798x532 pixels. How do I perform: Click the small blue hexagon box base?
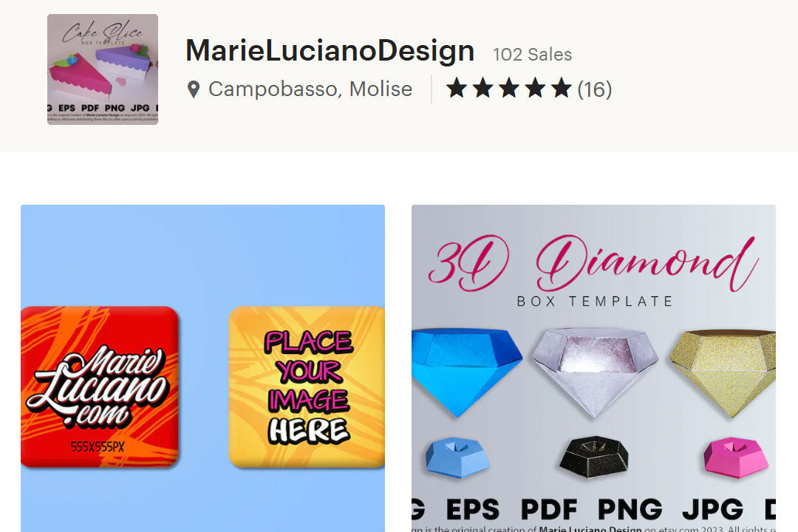457,457
